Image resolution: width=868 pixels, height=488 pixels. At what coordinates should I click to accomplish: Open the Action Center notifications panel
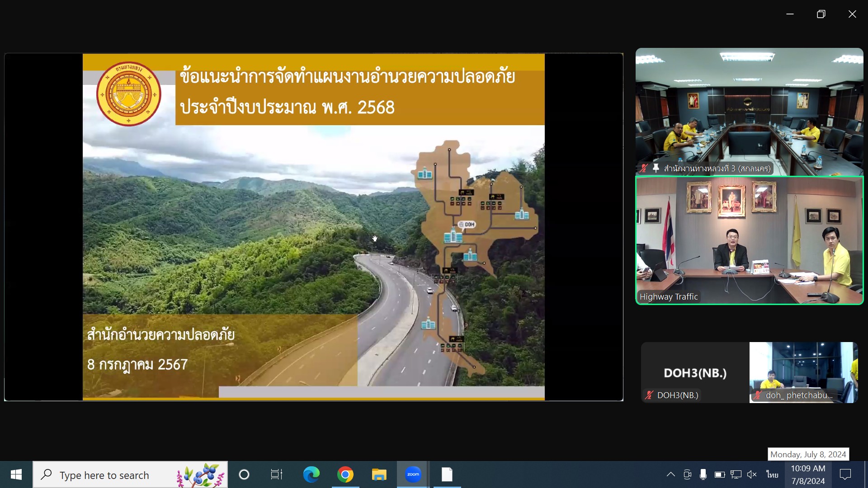(845, 474)
